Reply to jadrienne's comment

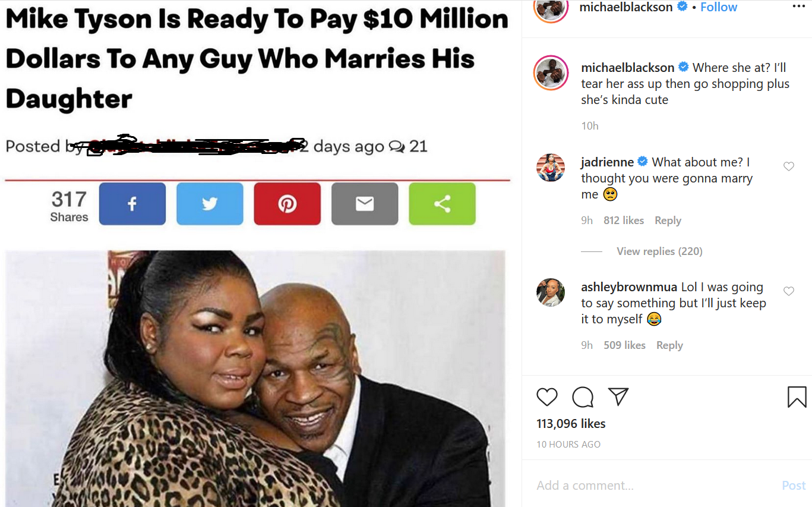coord(668,221)
